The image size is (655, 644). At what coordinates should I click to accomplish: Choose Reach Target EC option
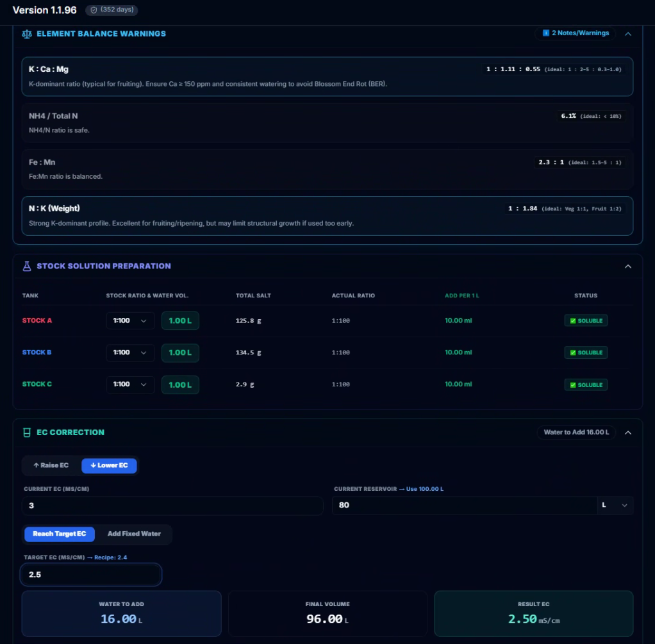tap(60, 534)
